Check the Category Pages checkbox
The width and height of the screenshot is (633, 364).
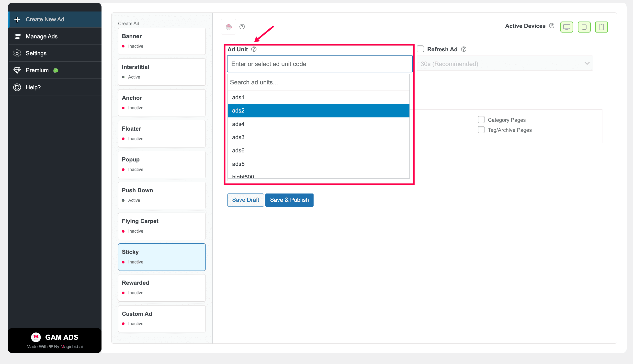(481, 120)
